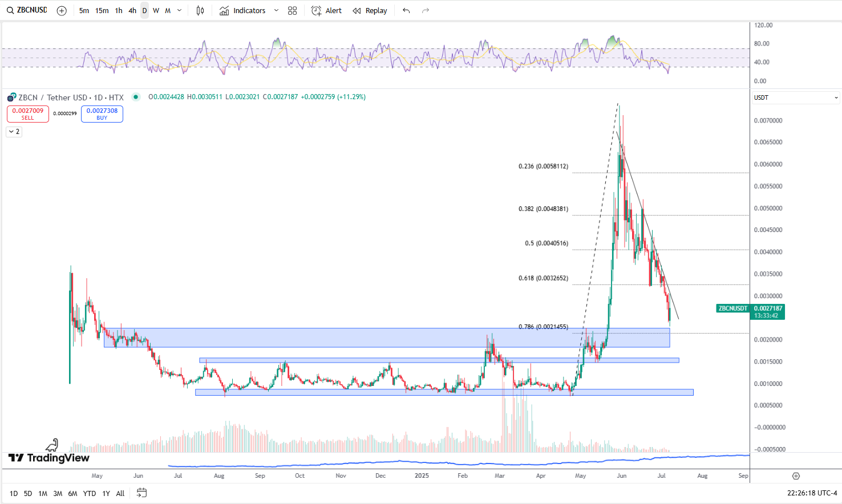The image size is (842, 504).
Task: Select the 5m timeframe
Action: (84, 10)
